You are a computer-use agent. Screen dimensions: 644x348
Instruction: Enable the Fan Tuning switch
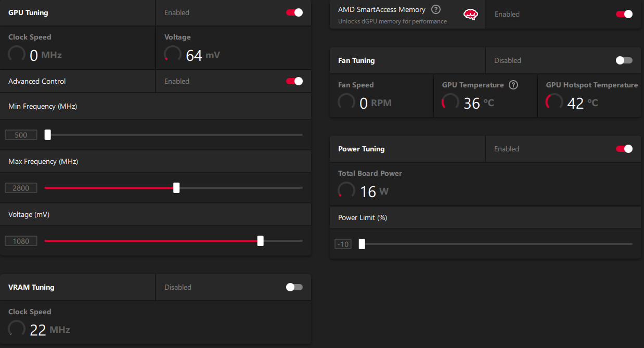click(x=624, y=60)
